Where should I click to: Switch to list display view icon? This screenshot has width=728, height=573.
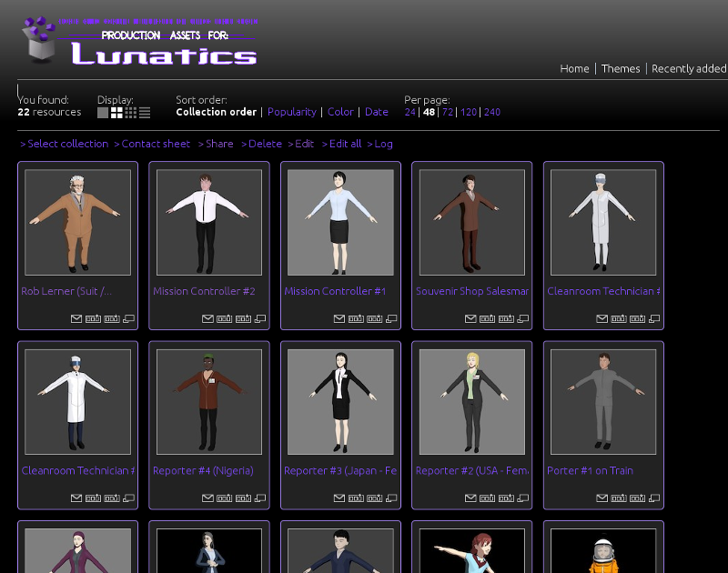click(x=145, y=113)
